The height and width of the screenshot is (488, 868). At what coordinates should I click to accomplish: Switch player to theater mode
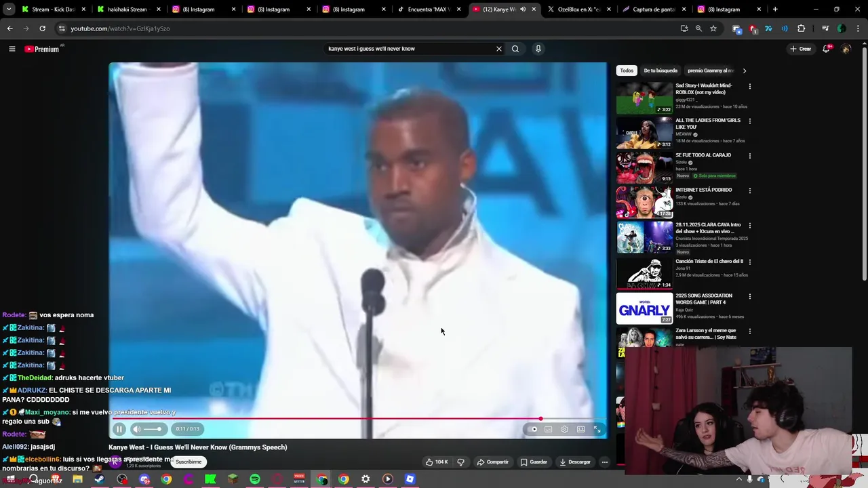(x=581, y=429)
